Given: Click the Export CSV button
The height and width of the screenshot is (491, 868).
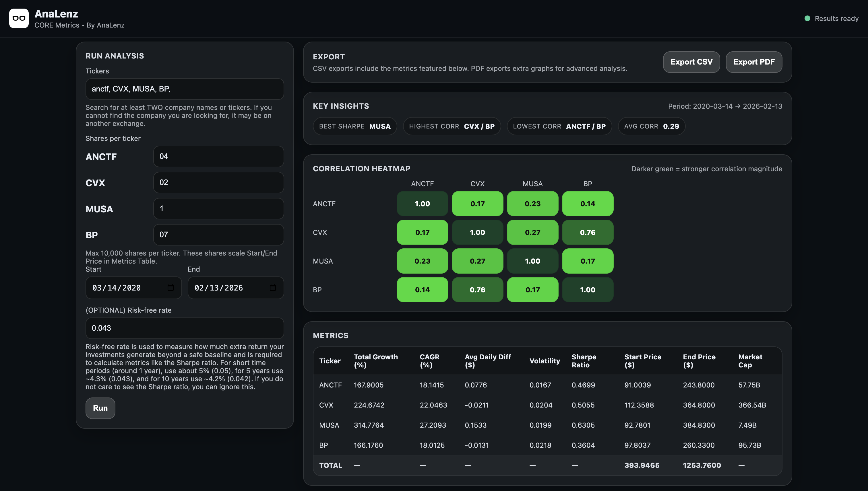Looking at the screenshot, I should tap(691, 62).
